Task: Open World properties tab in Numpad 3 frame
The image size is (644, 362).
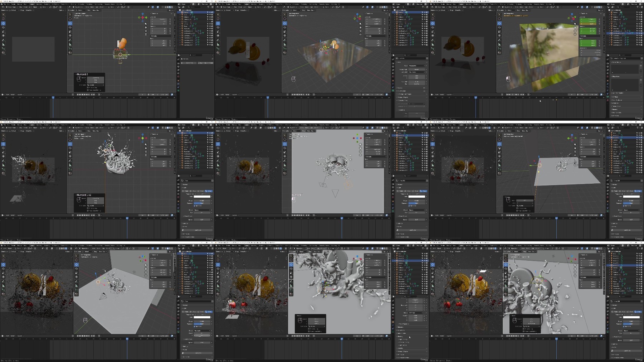Action: [x=179, y=76]
